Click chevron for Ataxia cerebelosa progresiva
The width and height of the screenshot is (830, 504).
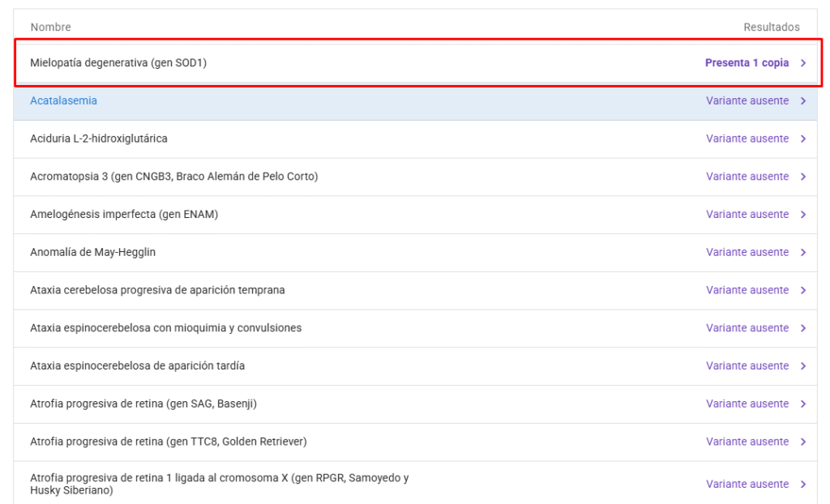click(803, 290)
